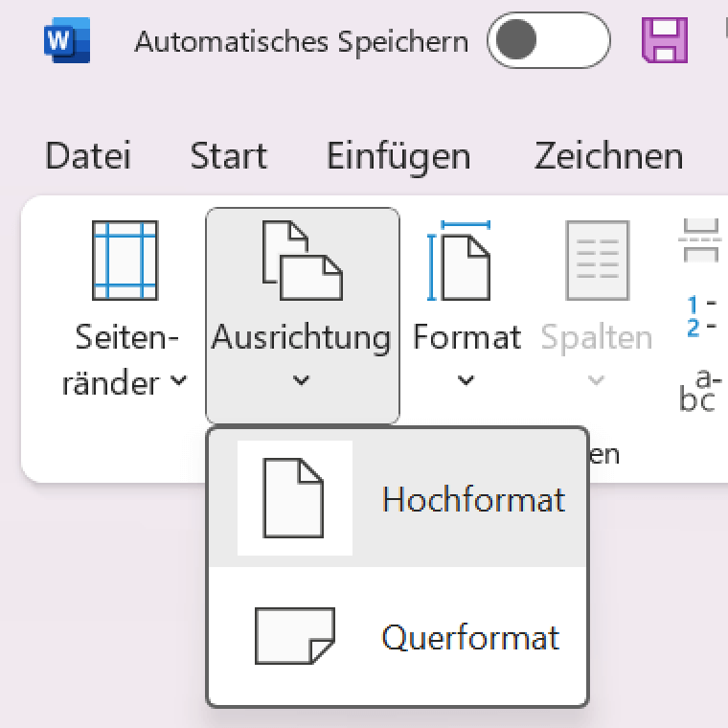
Task: Click the Word application icon
Action: (67, 40)
